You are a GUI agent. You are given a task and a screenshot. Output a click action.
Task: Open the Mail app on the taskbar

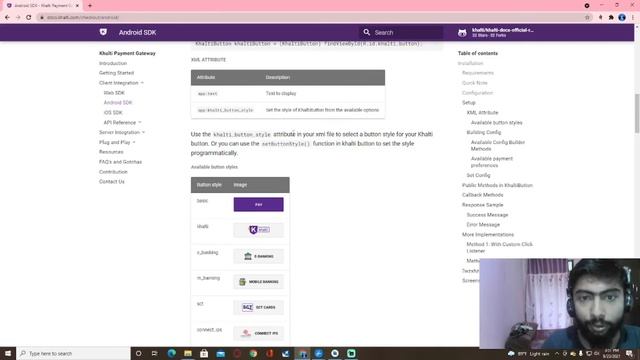(220, 353)
